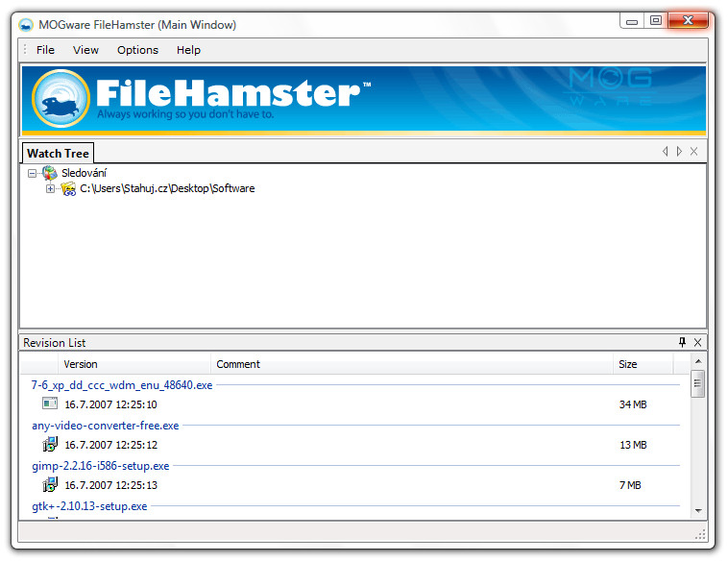
Task: Sort by the Size column header
Action: [x=643, y=364]
